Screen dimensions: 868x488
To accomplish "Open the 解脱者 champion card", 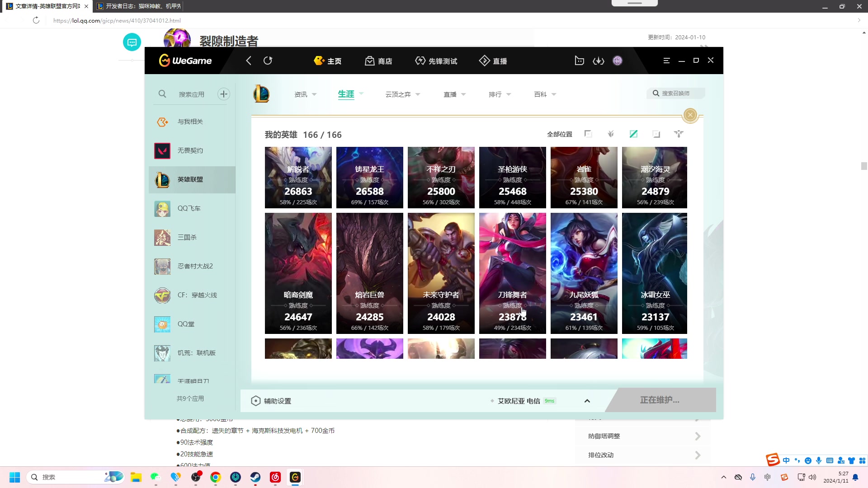I will pyautogui.click(x=298, y=178).
